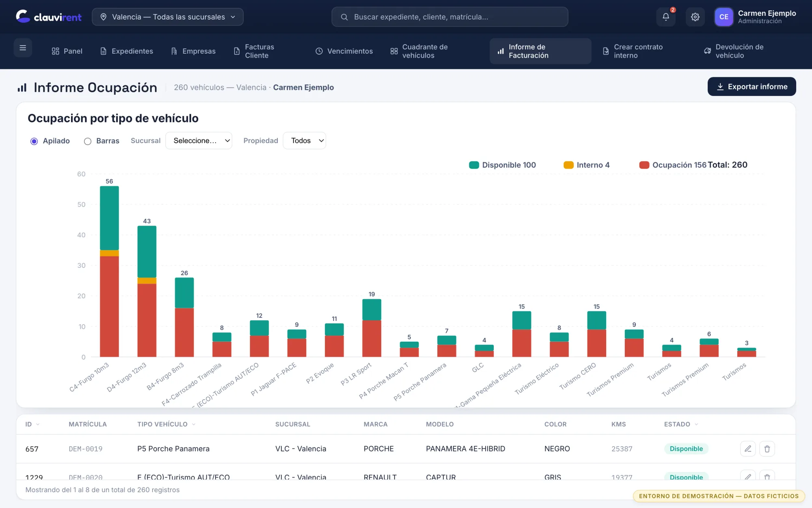The image size is (812, 508).
Task: Click matrícula DEM-0019 cell
Action: click(x=86, y=449)
